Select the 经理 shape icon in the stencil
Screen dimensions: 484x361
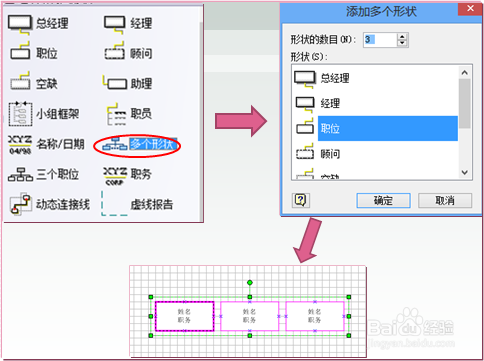(x=115, y=24)
